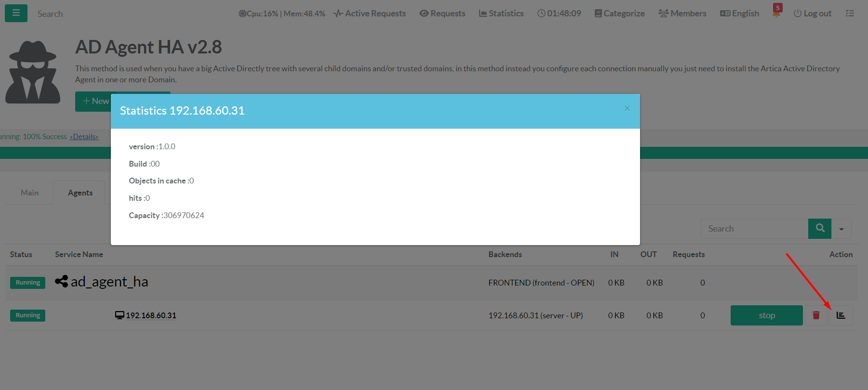Image resolution: width=868 pixels, height=390 pixels.
Task: Open Active Requests in top bar
Action: [x=370, y=13]
